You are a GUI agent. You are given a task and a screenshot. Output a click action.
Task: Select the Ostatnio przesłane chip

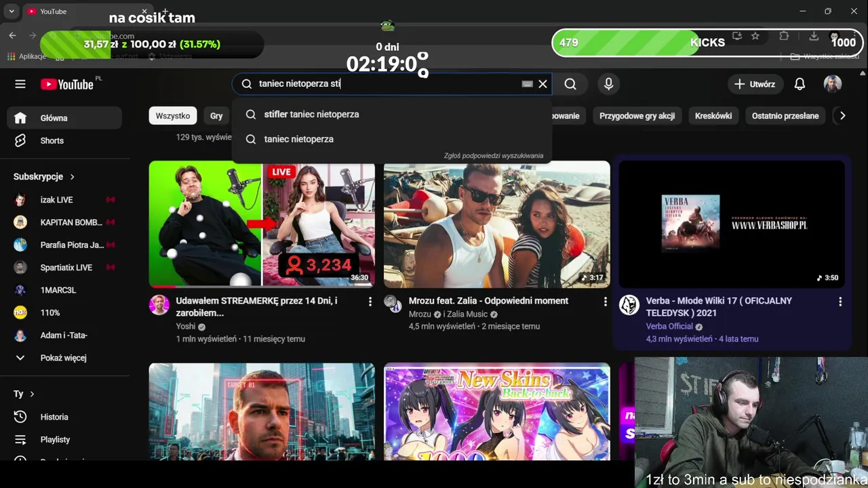click(785, 116)
